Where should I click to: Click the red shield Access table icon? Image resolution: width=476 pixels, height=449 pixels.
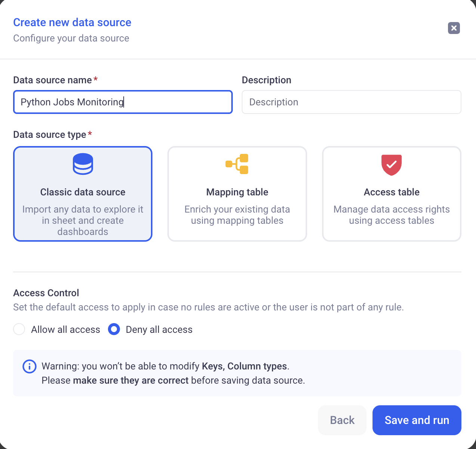(x=391, y=165)
